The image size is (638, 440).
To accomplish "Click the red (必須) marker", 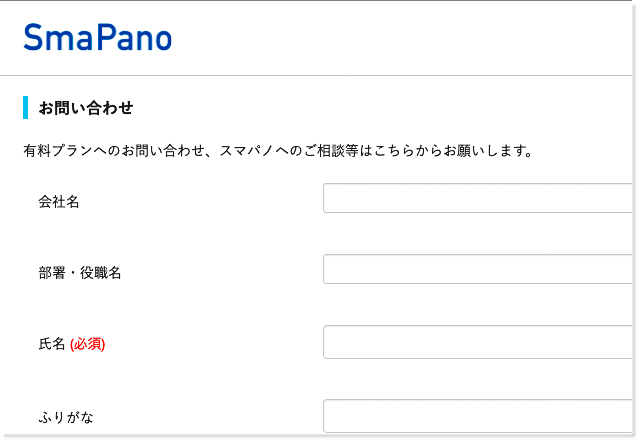I will (x=88, y=344).
